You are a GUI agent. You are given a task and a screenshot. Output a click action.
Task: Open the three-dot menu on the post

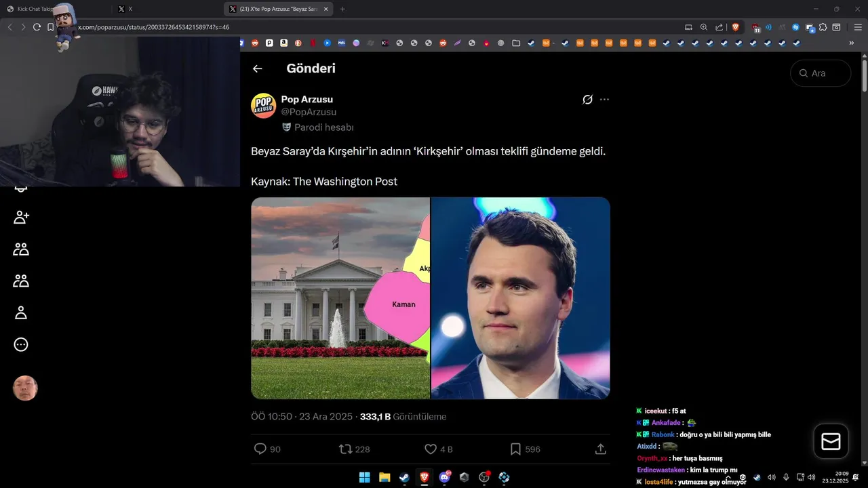click(604, 100)
